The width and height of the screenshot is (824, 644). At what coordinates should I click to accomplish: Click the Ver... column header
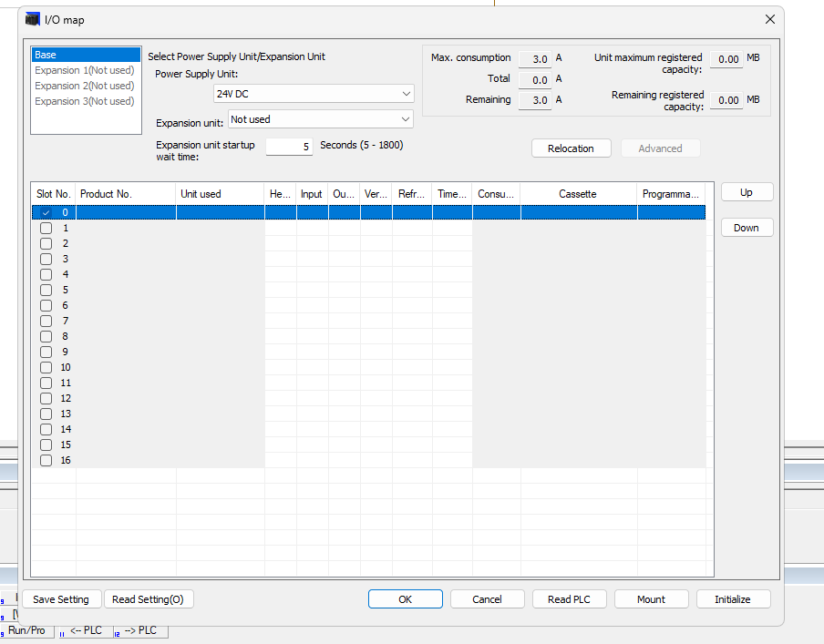click(x=376, y=194)
